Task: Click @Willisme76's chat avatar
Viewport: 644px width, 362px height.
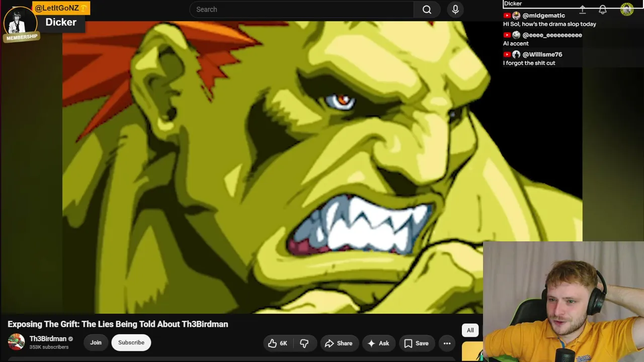Action: 516,54
